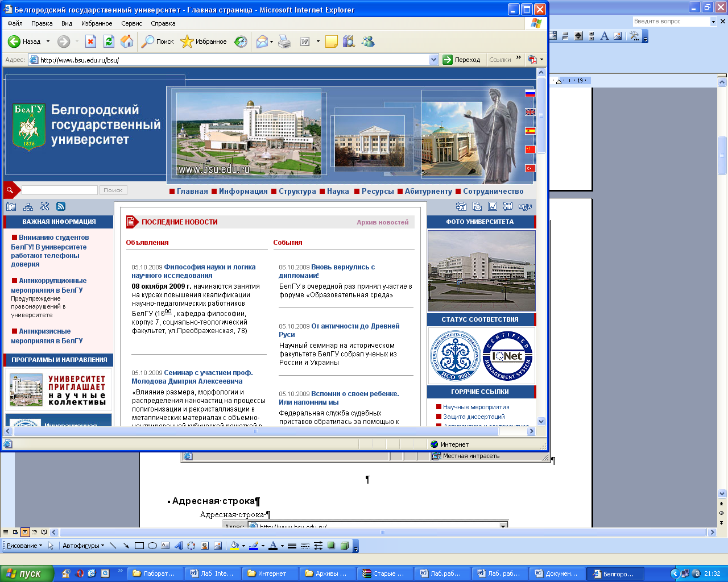The width and height of the screenshot is (728, 582).
Task: Select the Arrow drawing tool in Word
Action: (x=126, y=546)
